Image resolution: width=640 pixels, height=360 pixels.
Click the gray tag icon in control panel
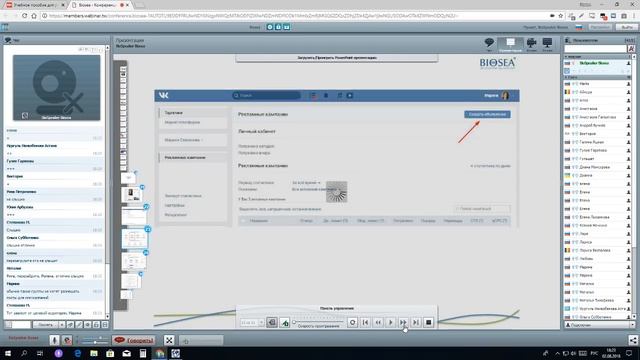(x=272, y=322)
